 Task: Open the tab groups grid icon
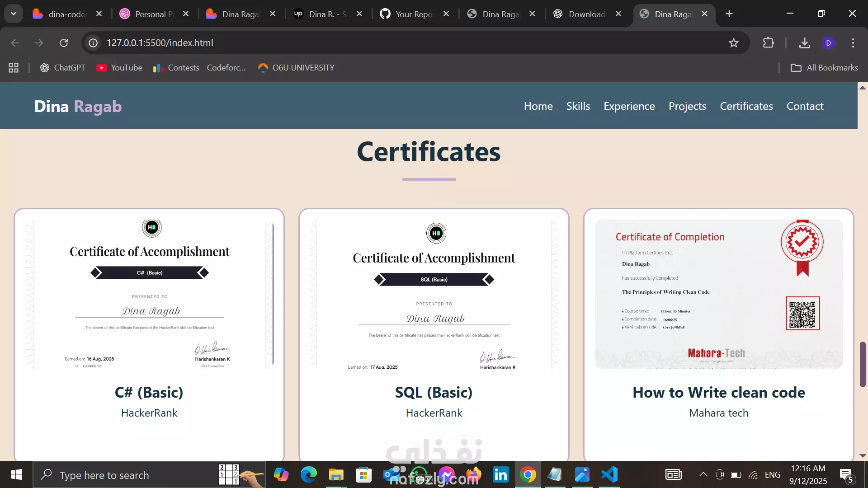tap(14, 68)
